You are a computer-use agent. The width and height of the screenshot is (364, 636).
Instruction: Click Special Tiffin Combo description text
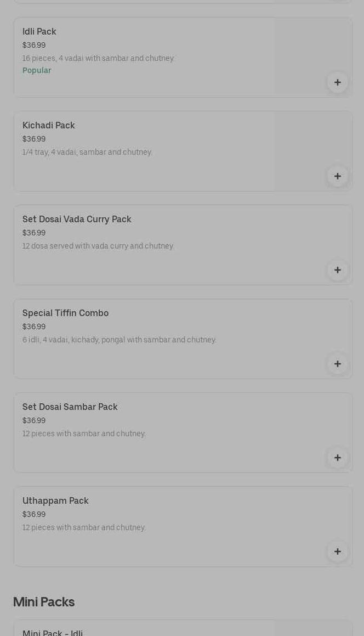coord(120,340)
